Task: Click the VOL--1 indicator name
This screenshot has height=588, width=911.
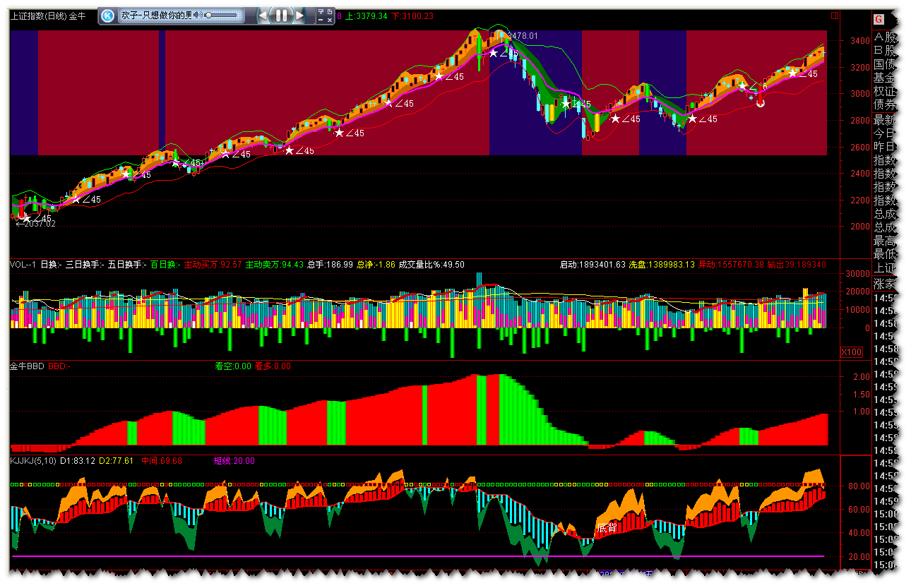Action: [23, 265]
